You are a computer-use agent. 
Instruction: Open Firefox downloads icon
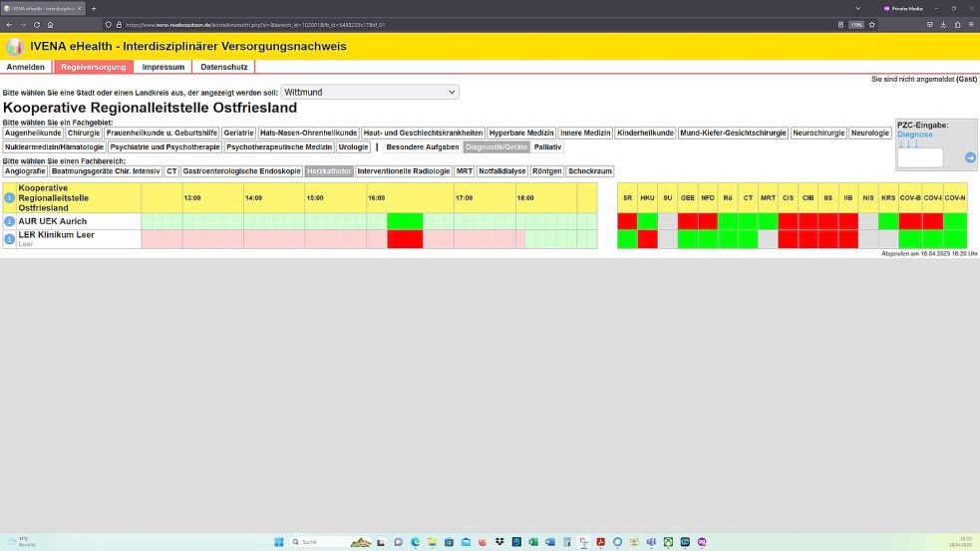click(944, 25)
